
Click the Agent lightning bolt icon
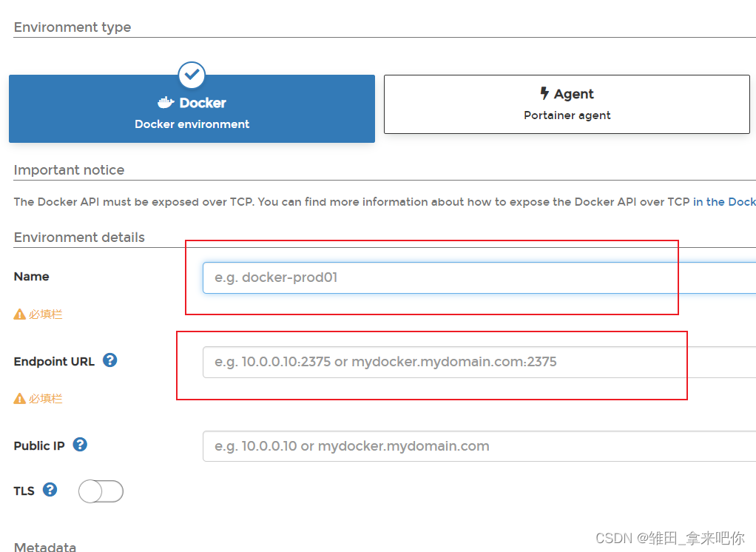pos(544,93)
